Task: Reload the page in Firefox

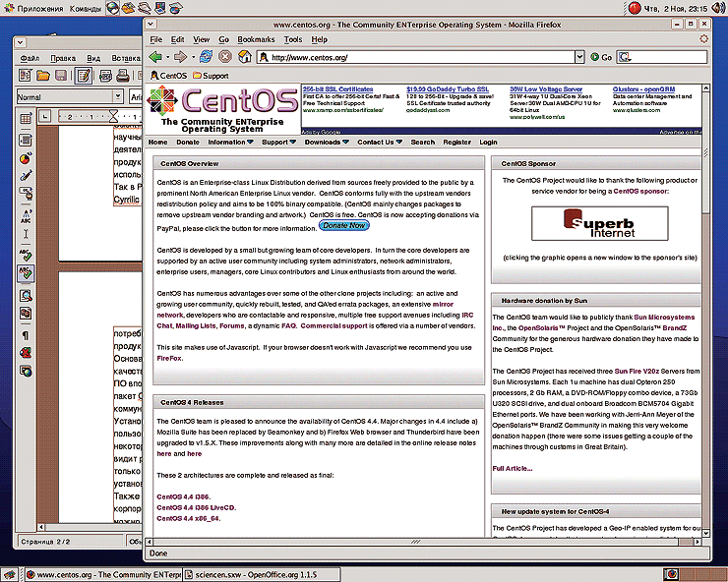Action: coord(206,57)
